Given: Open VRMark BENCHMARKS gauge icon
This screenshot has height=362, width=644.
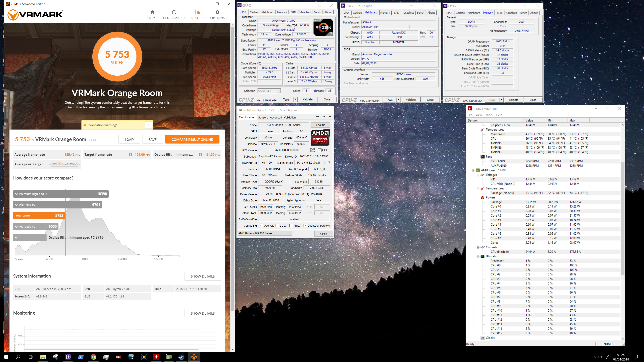Looking at the screenshot, I should tap(174, 12).
